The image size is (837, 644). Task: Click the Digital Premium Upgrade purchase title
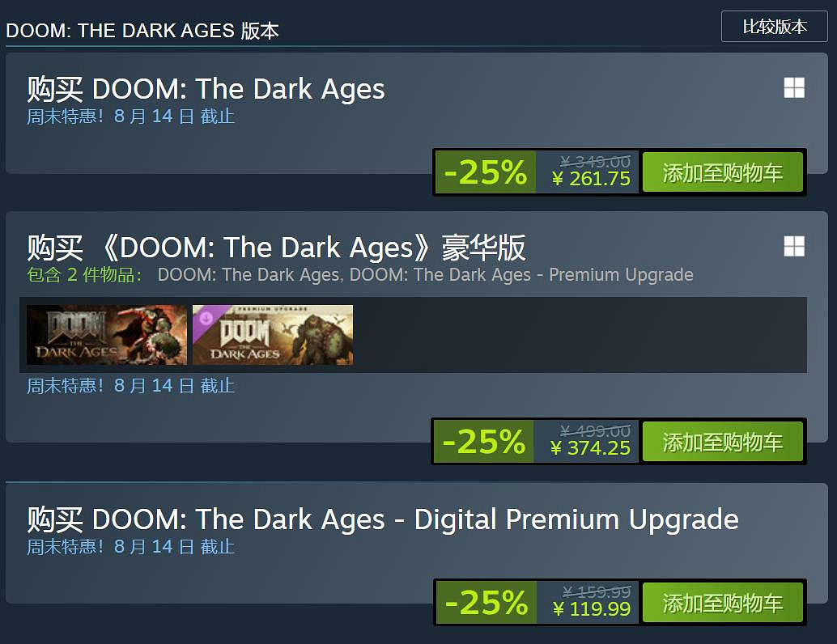click(x=383, y=519)
